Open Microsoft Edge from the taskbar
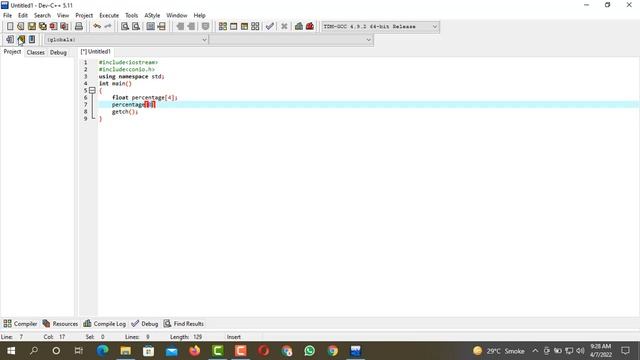 [x=102, y=351]
